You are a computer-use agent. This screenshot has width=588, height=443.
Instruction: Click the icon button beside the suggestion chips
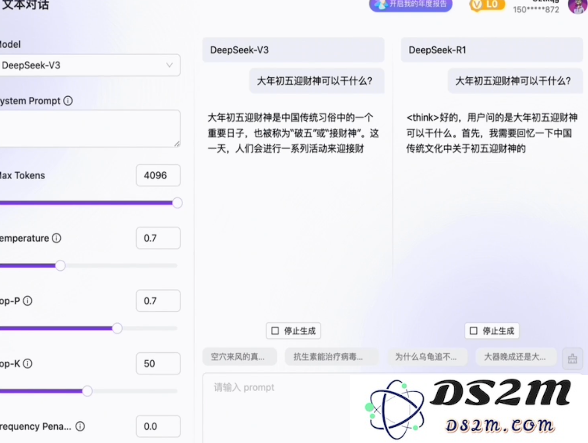[572, 359]
